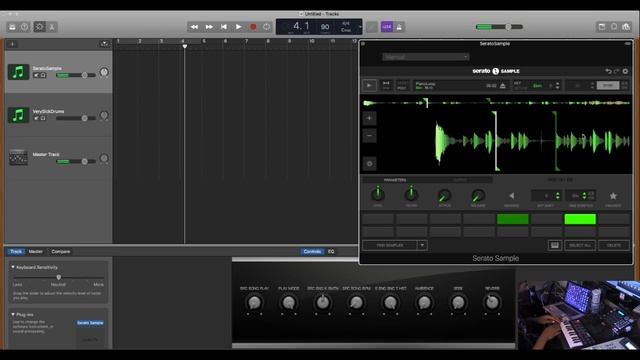Image resolution: width=640 pixels, height=360 pixels.
Task: Collapse the Plug-ins section
Action: point(13,314)
